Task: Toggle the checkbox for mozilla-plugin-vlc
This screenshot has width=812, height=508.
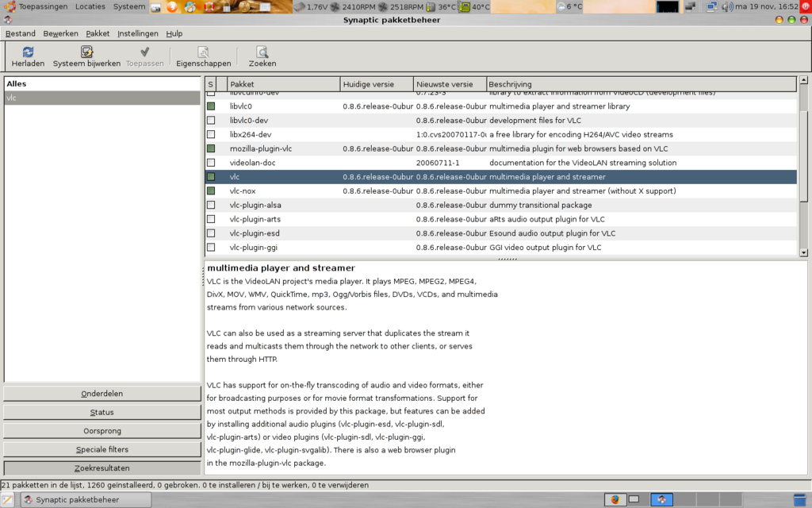Action: 211,148
